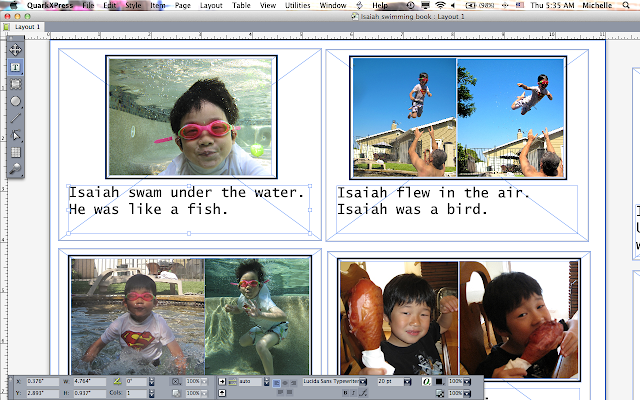Click the leading auto stepper arrows
This screenshot has height=400, width=640.
point(267,381)
